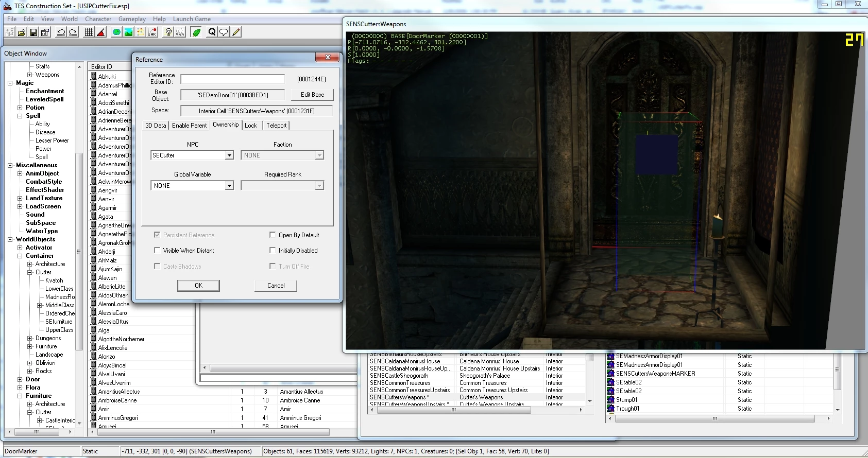Toggle the Persistent Reference checkbox
This screenshot has width=868, height=458.
[x=157, y=235]
